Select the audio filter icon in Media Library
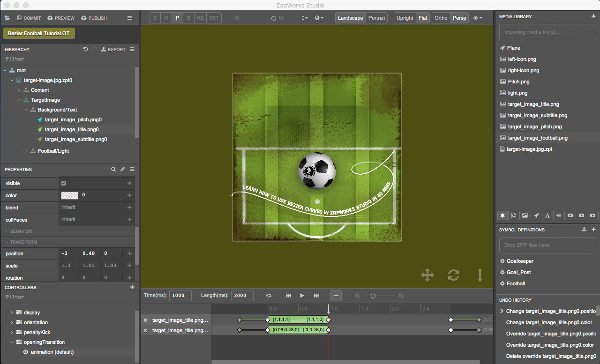 [559, 215]
